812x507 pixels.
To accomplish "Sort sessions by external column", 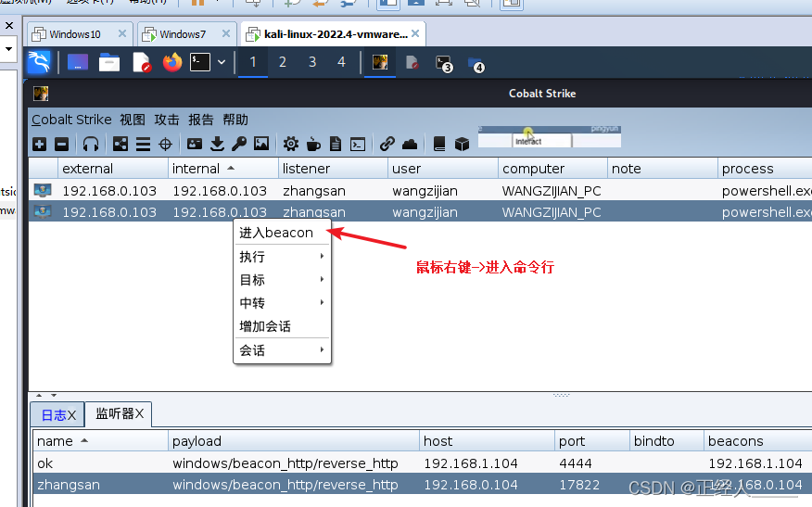I will point(112,169).
